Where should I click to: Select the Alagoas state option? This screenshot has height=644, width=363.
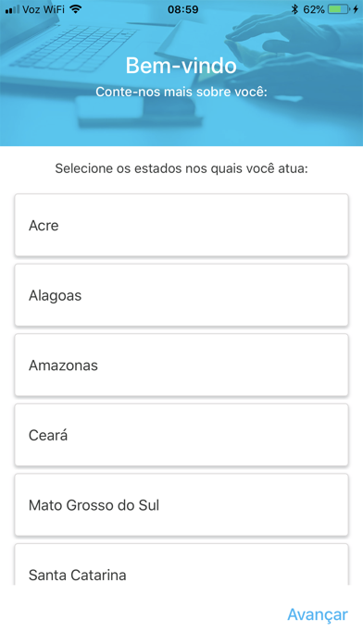tap(181, 295)
